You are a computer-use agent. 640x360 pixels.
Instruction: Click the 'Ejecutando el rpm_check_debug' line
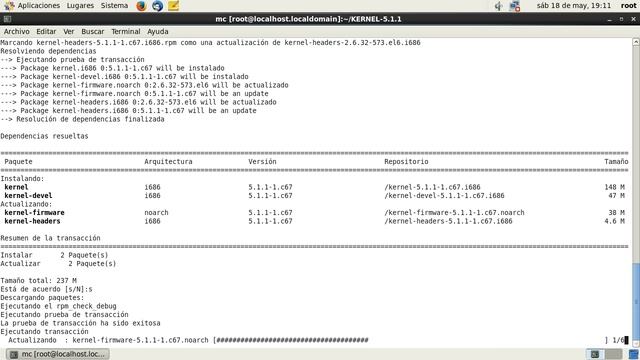pyautogui.click(x=58, y=306)
